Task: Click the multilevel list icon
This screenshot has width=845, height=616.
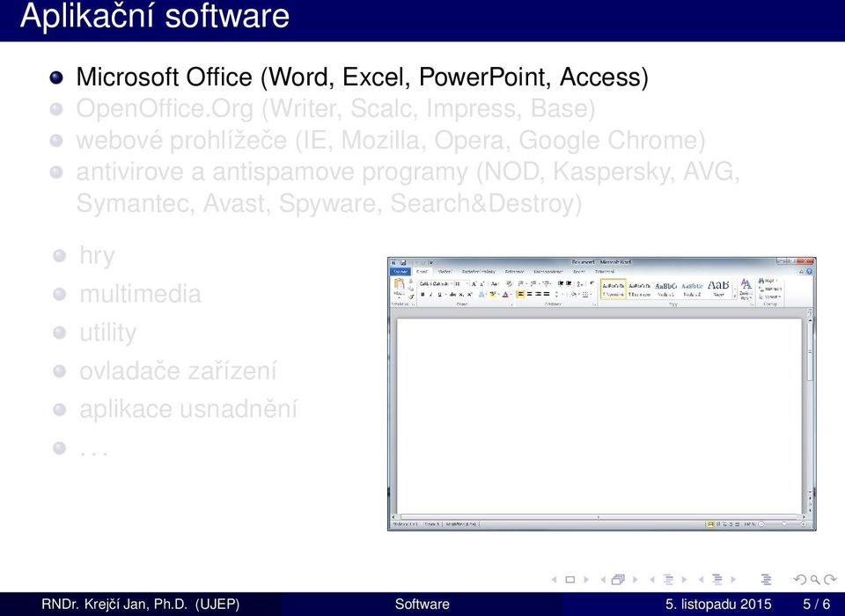Action: pos(546,283)
